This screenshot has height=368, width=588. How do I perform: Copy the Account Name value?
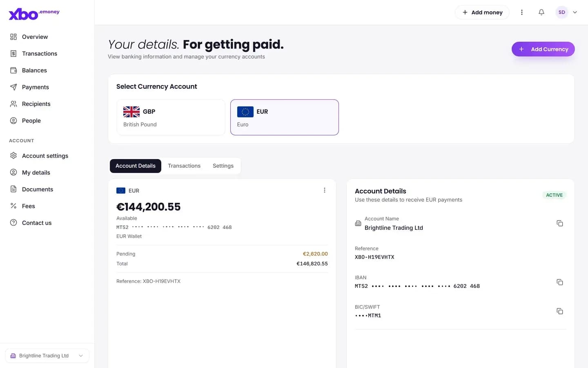[x=560, y=223]
